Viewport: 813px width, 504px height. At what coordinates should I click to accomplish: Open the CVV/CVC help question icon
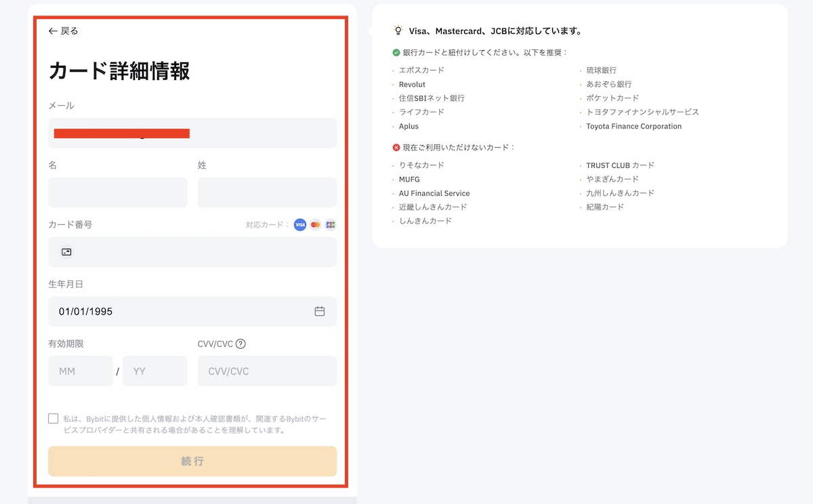241,344
